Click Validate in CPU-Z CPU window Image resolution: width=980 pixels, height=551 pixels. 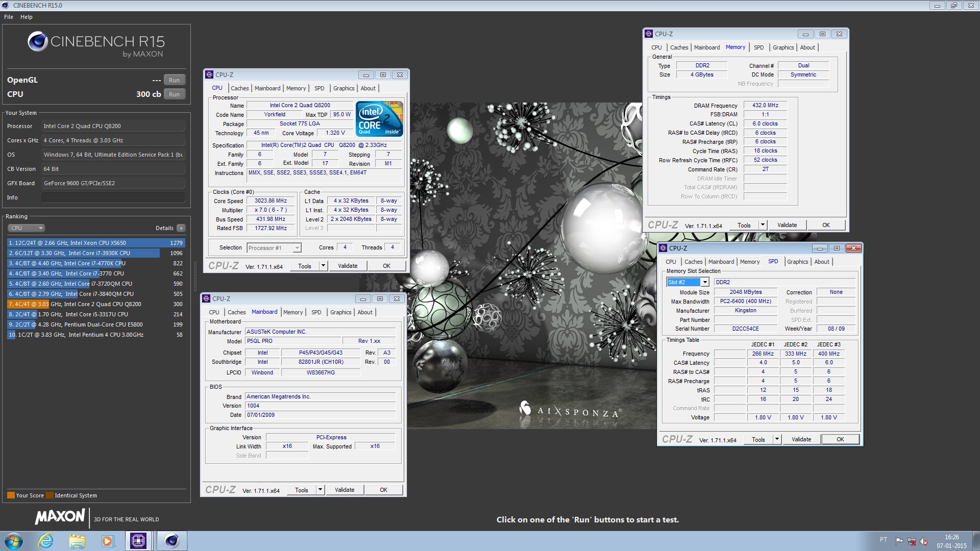coord(348,266)
